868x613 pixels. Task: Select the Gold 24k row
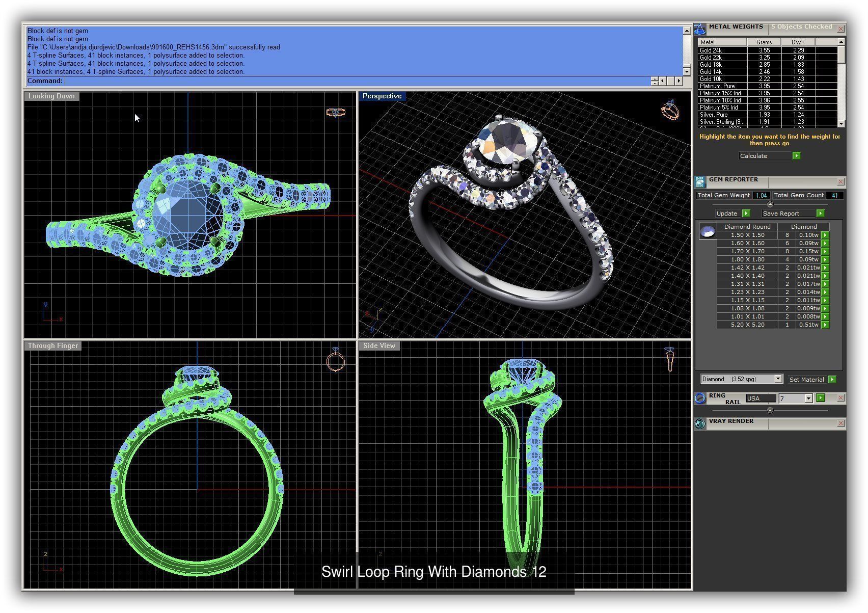(767, 50)
